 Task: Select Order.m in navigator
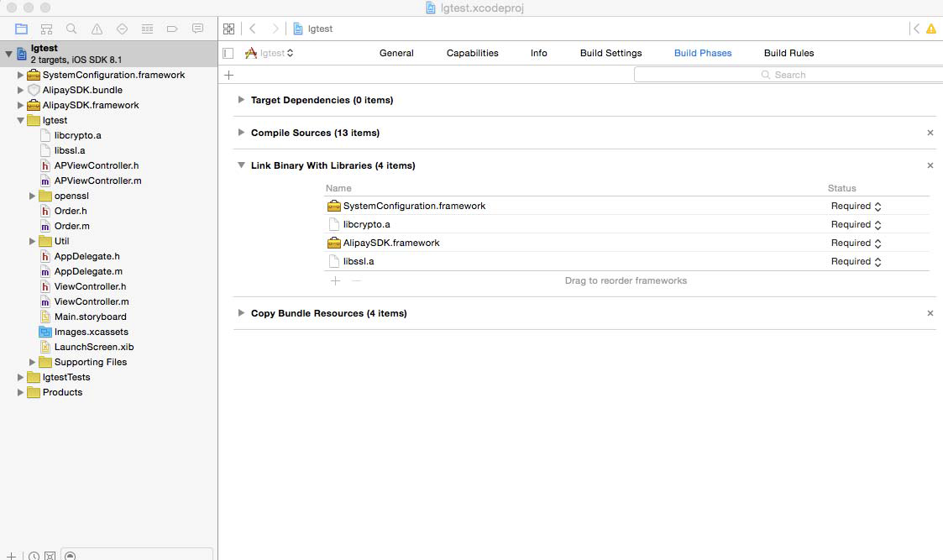pos(71,226)
